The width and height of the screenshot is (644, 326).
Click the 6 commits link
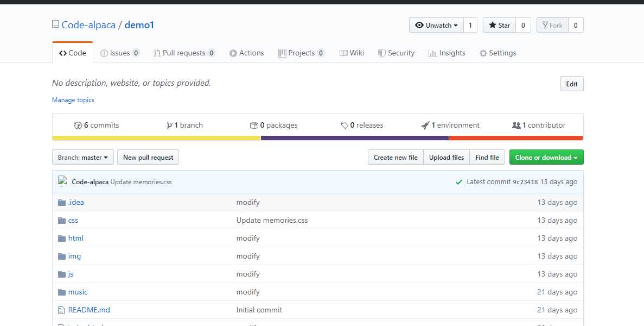(x=97, y=126)
